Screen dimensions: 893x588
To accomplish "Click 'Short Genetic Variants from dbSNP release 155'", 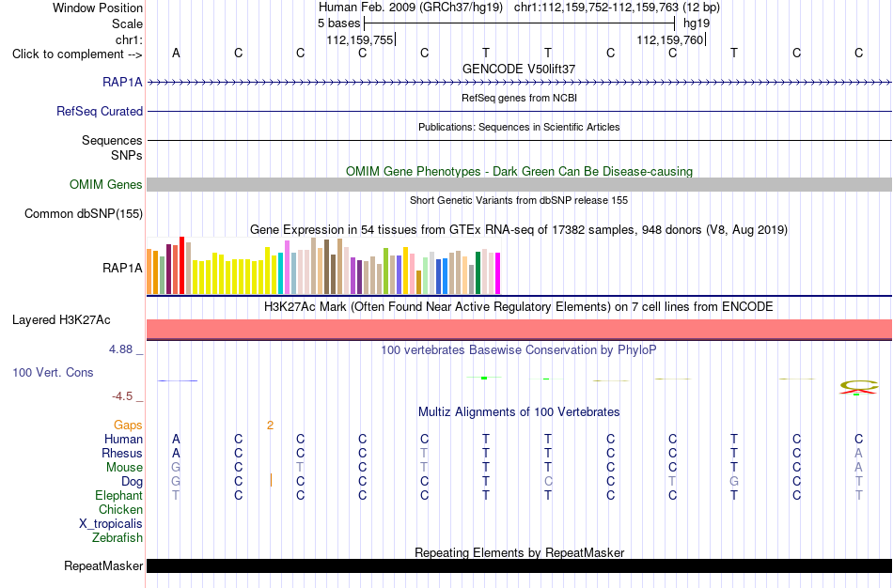I will [519, 200].
